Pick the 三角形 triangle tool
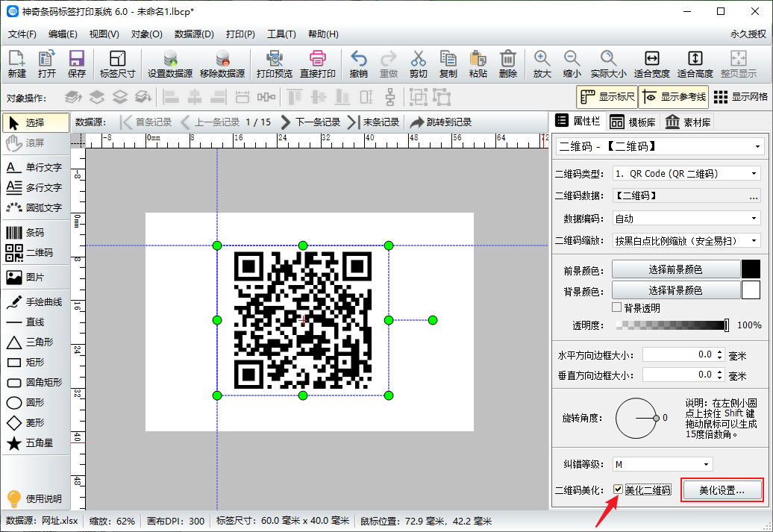The height and width of the screenshot is (532, 773). click(x=36, y=342)
